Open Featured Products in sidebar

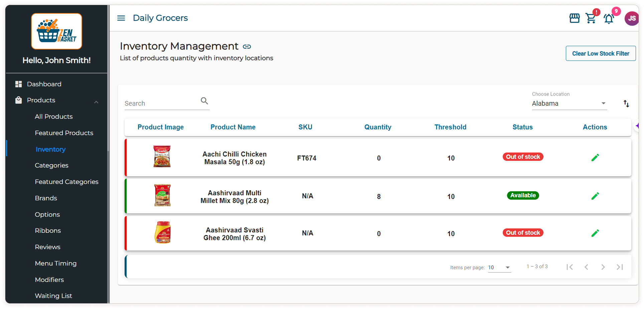tap(64, 133)
